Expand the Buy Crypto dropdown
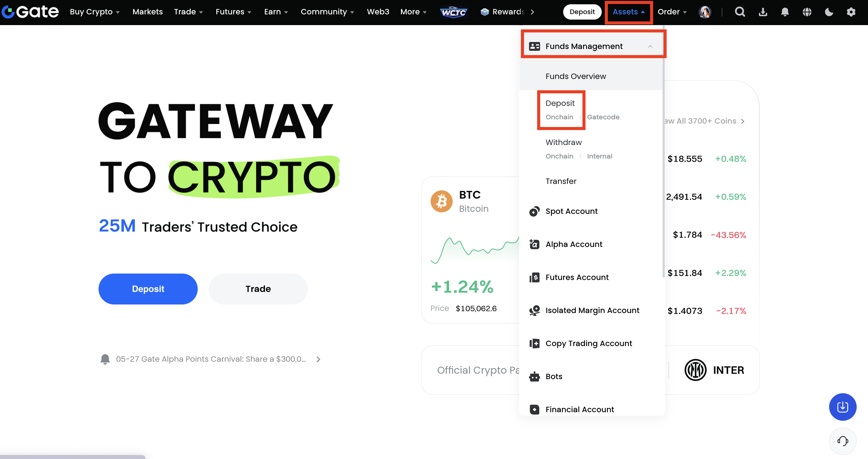Screen dimensions: 868x459 click(95, 12)
